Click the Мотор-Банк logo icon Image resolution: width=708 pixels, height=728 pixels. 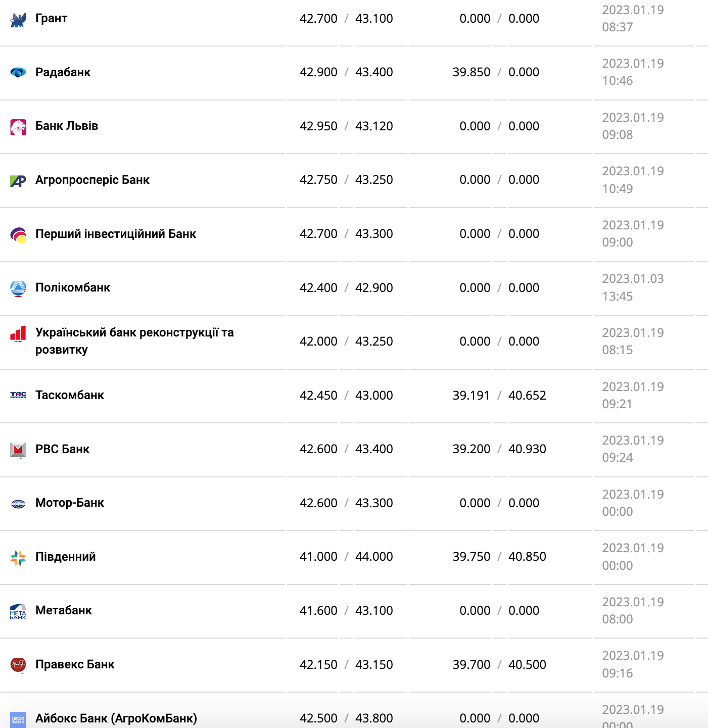pyautogui.click(x=18, y=504)
